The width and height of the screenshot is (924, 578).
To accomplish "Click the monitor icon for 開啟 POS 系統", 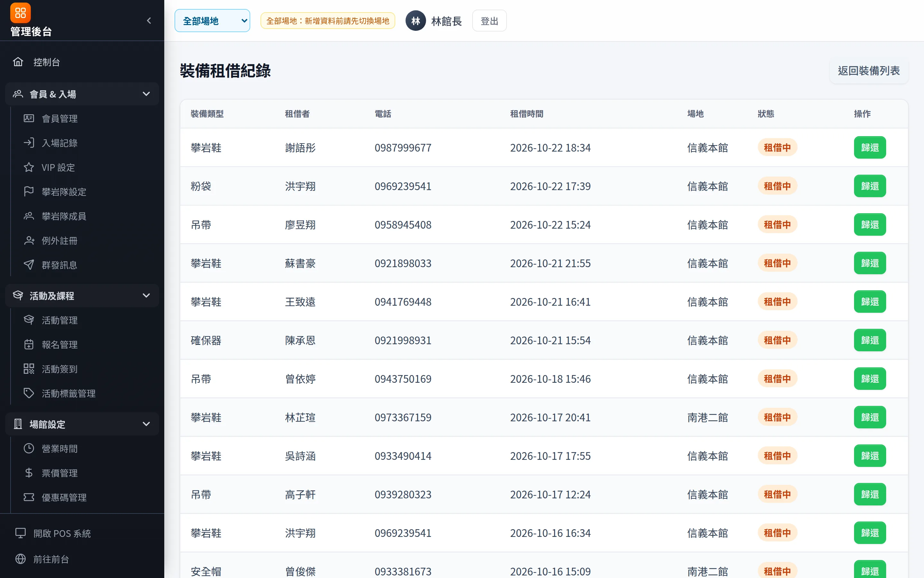I will [20, 533].
